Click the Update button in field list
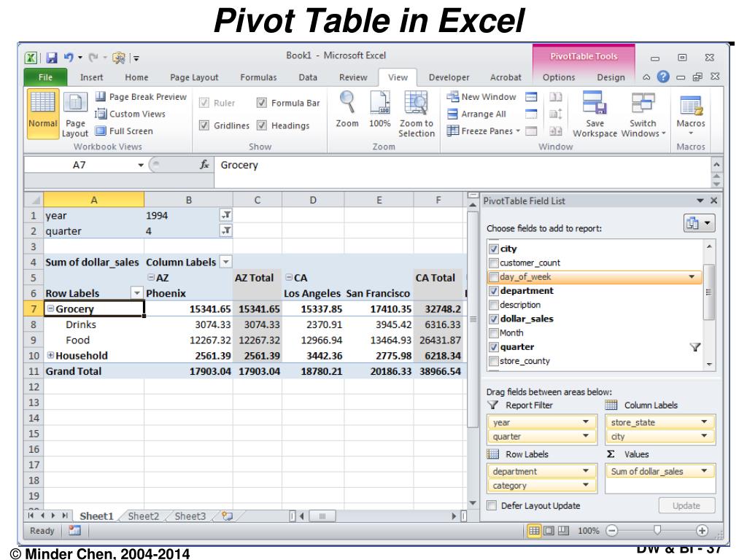The height and width of the screenshot is (560, 747). (x=686, y=505)
